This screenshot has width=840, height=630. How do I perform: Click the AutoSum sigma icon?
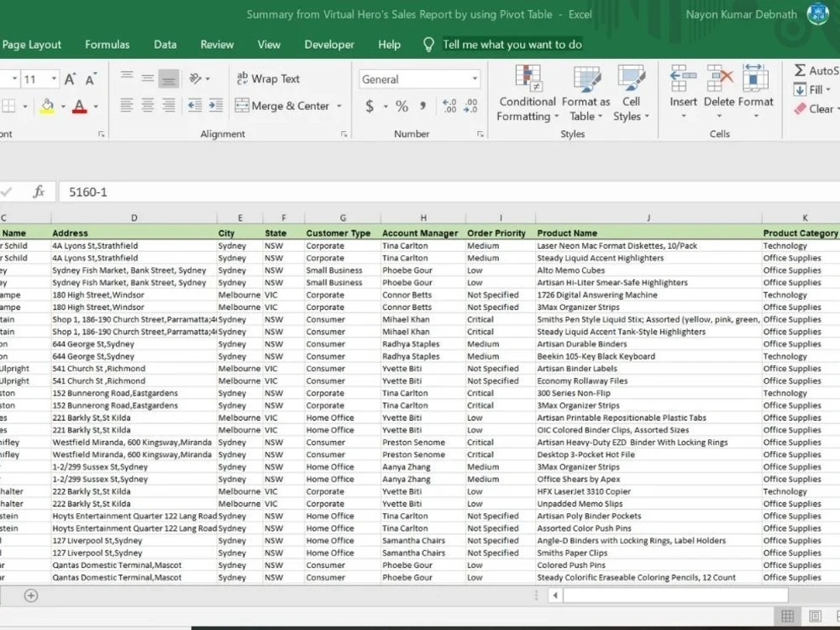tap(800, 71)
